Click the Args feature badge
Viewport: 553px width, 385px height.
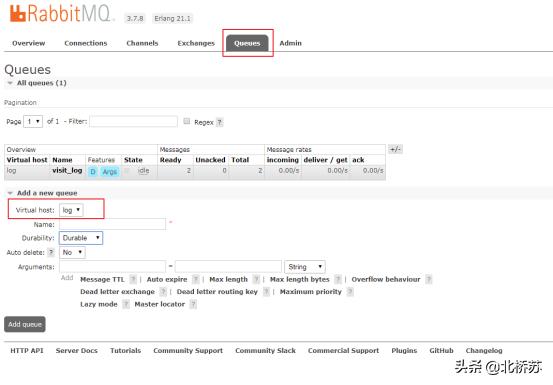[110, 172]
